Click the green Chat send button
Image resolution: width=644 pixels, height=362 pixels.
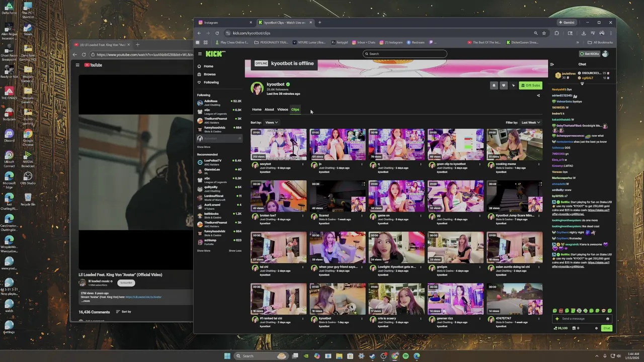click(607, 328)
